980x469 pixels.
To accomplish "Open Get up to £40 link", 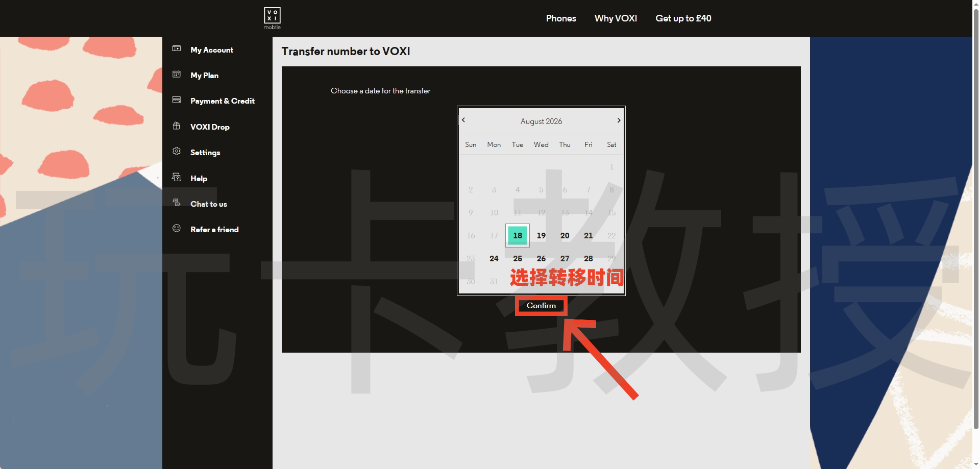I will (x=683, y=18).
